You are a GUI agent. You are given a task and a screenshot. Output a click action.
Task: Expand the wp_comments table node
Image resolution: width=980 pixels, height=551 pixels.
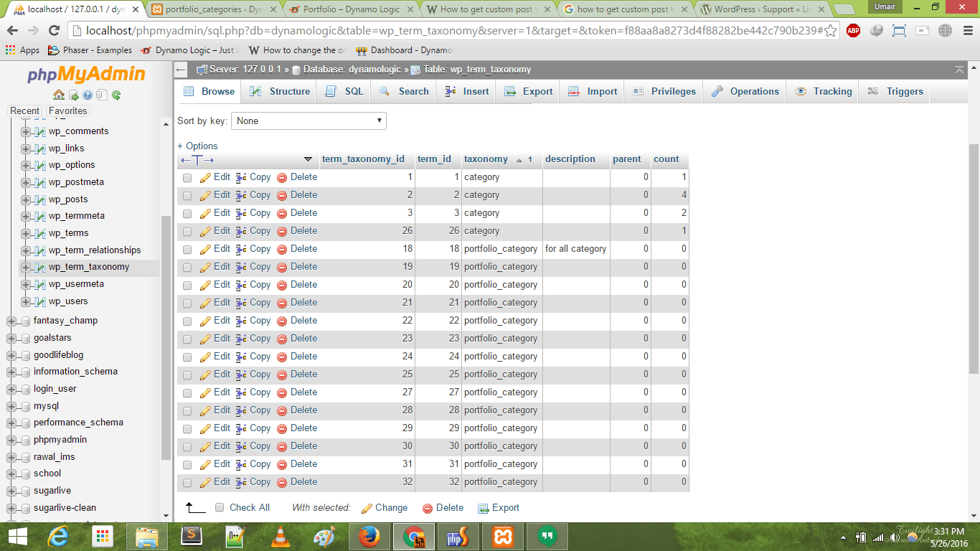coord(26,131)
